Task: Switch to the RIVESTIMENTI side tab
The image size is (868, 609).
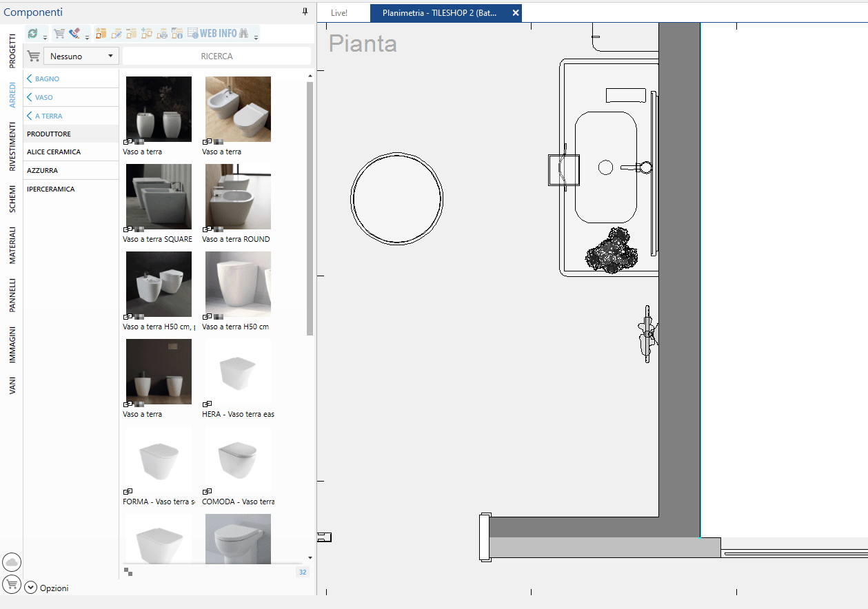Action: [12, 146]
